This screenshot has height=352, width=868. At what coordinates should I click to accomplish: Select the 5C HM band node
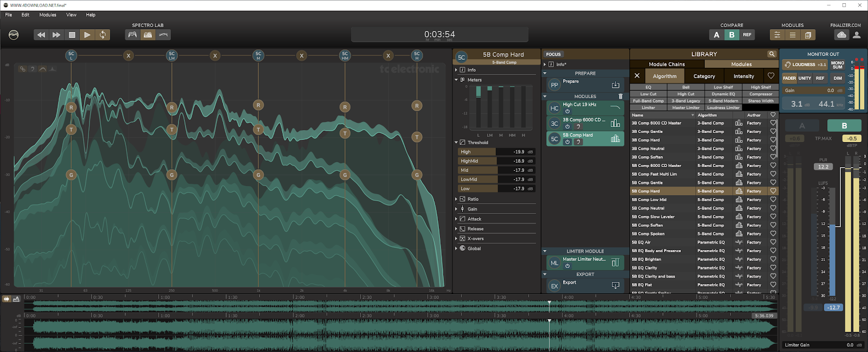pyautogui.click(x=345, y=55)
